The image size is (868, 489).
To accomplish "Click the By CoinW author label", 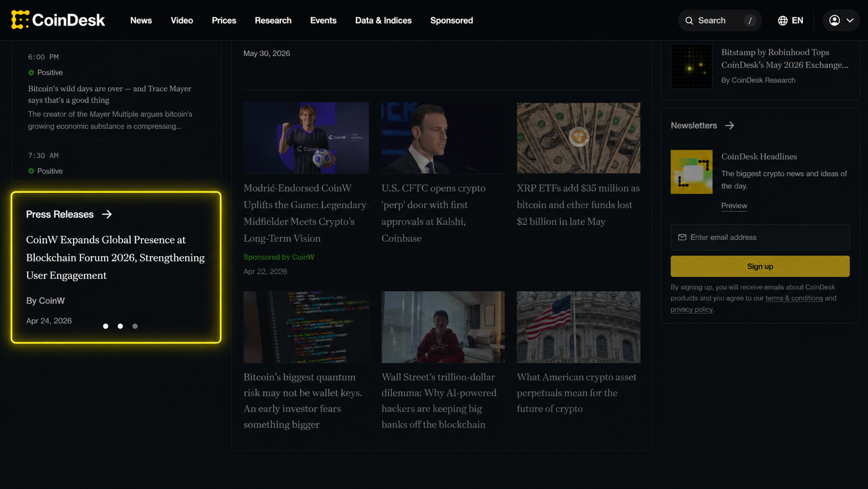I will point(46,301).
